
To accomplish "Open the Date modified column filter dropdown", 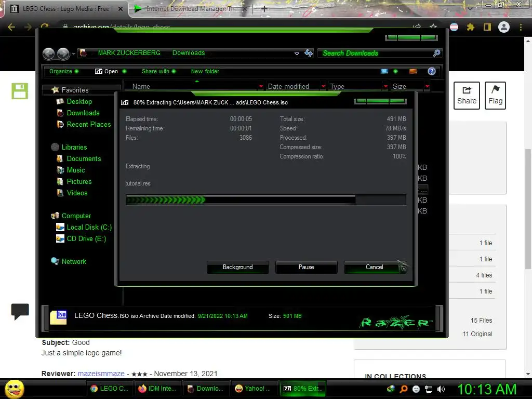I will pyautogui.click(x=323, y=87).
